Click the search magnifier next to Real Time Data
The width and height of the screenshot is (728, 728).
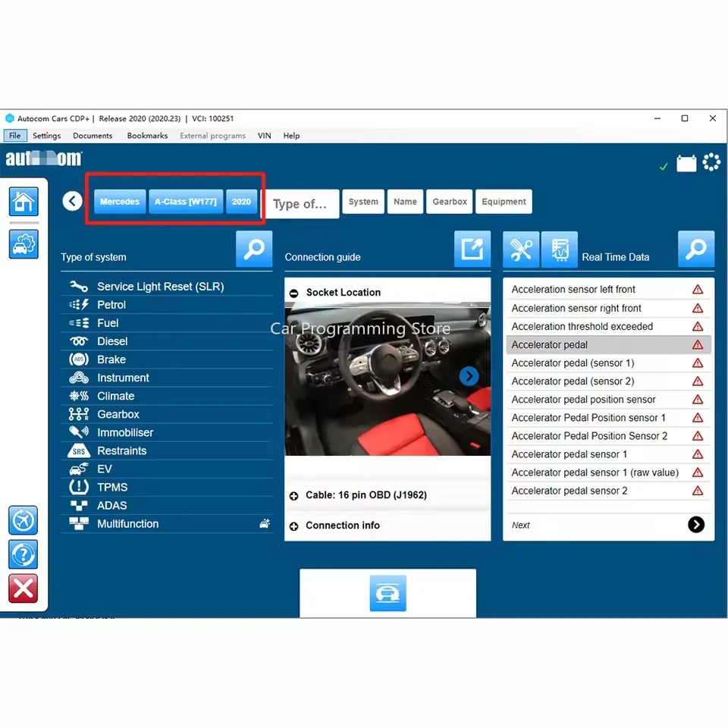696,249
